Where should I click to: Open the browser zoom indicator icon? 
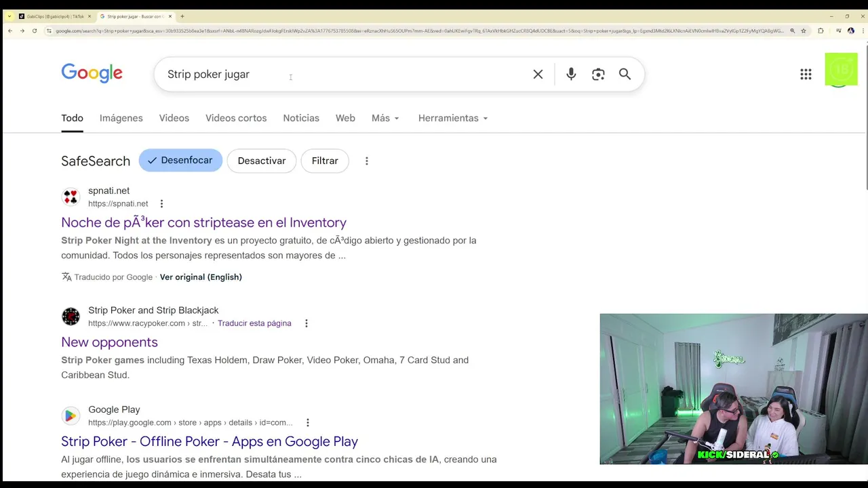792,30
